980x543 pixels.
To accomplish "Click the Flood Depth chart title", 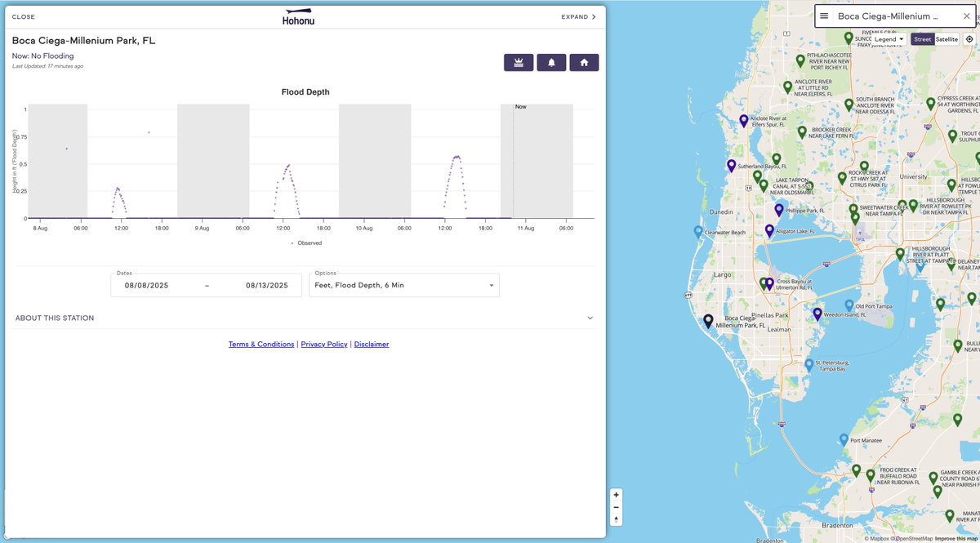I will (305, 92).
